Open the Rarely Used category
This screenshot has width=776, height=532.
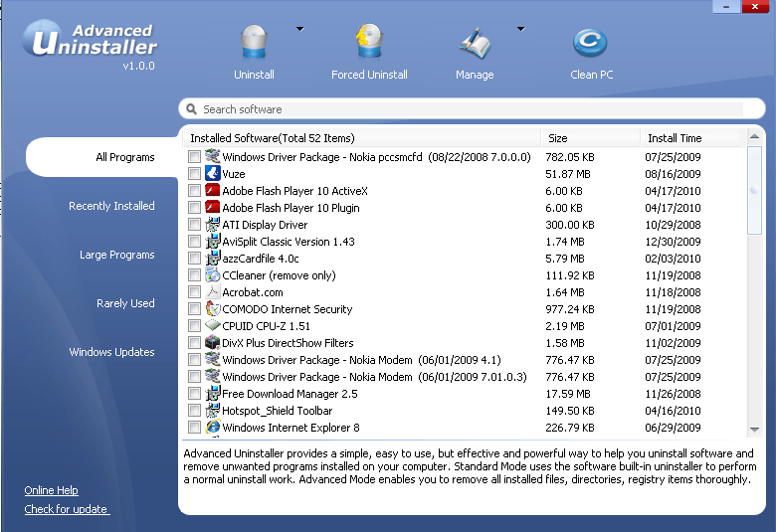point(125,303)
